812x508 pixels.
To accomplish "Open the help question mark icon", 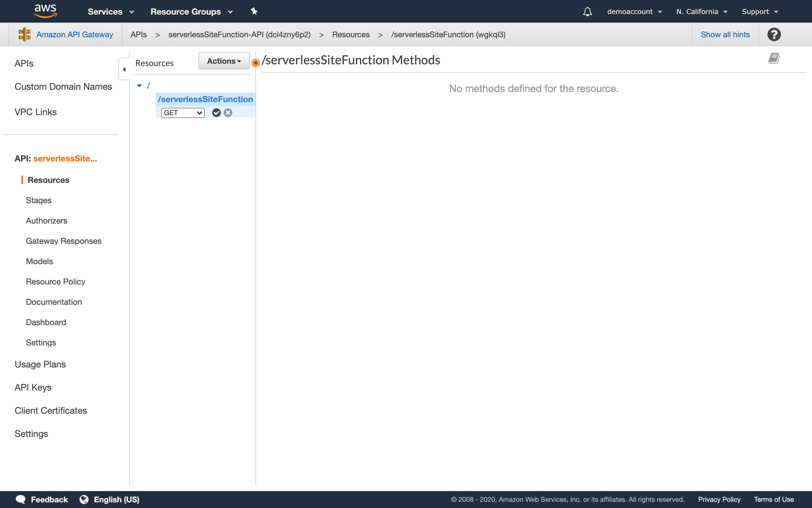I will pyautogui.click(x=774, y=34).
